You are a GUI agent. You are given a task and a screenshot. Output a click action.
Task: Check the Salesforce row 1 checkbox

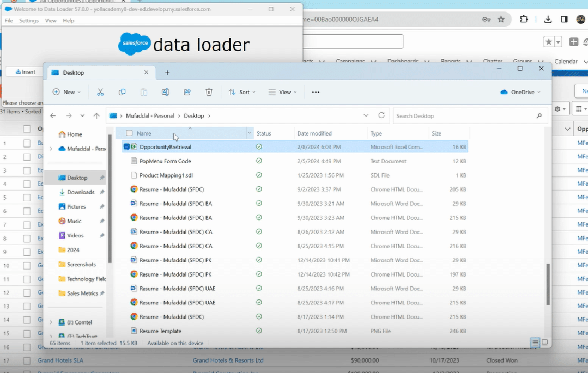(x=27, y=143)
